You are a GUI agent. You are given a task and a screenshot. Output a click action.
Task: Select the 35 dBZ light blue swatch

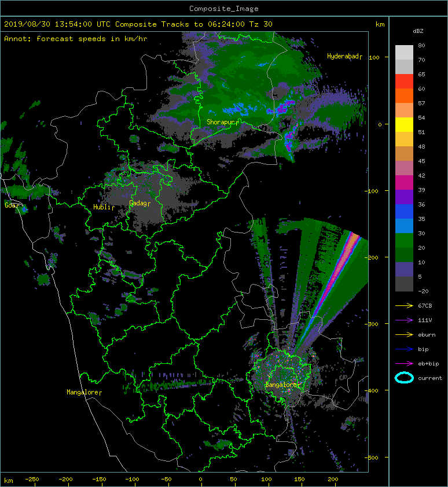click(x=404, y=226)
